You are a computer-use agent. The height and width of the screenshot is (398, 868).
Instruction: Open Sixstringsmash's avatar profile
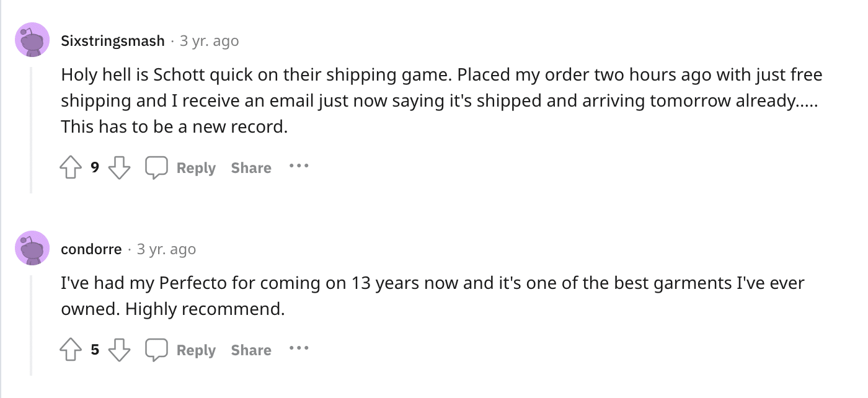point(32,40)
